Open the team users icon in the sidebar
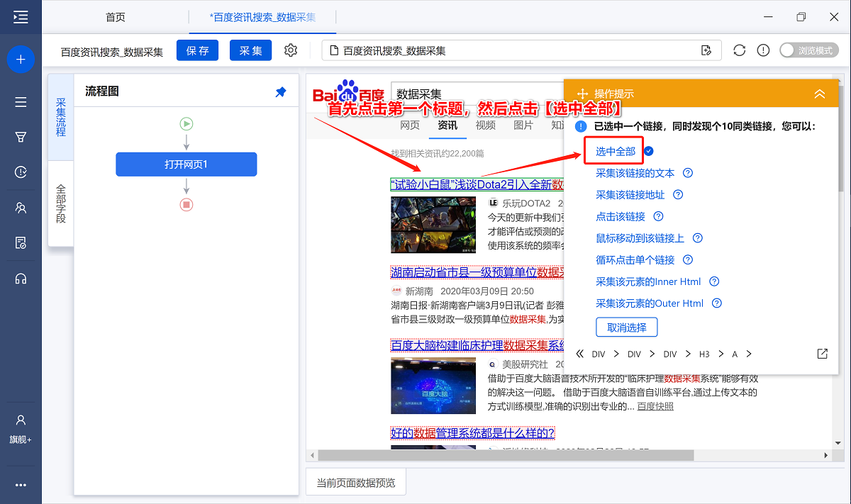The width and height of the screenshot is (851, 504). pos(21,208)
